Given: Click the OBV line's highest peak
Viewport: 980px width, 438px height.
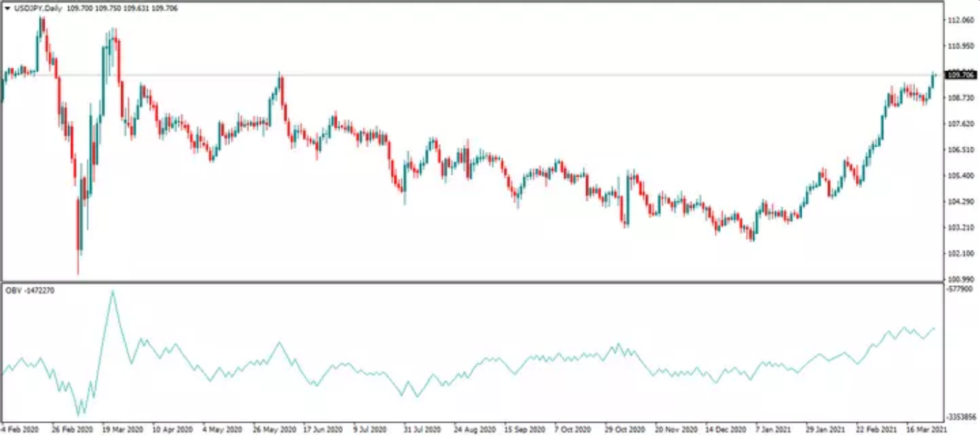Looking at the screenshot, I should point(112,292).
